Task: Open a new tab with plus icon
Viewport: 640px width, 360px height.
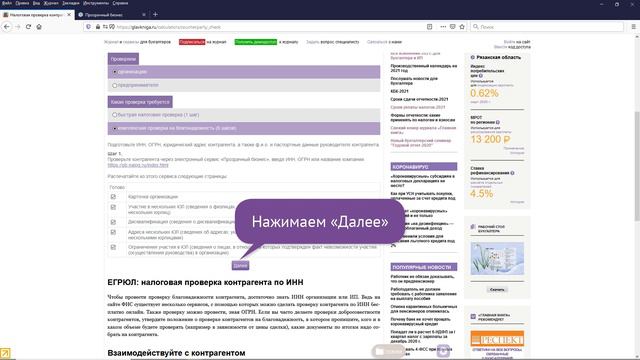Action: 155,14
